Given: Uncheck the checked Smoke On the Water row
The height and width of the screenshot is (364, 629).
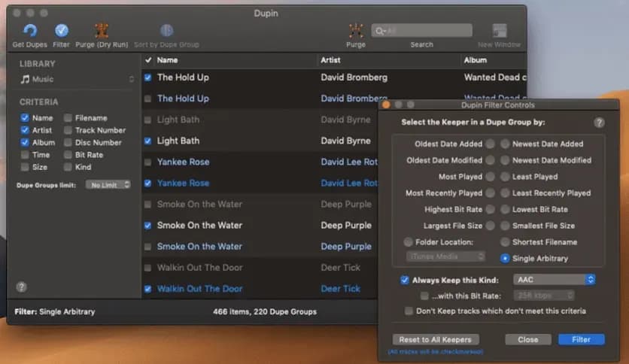Looking at the screenshot, I should [x=148, y=226].
